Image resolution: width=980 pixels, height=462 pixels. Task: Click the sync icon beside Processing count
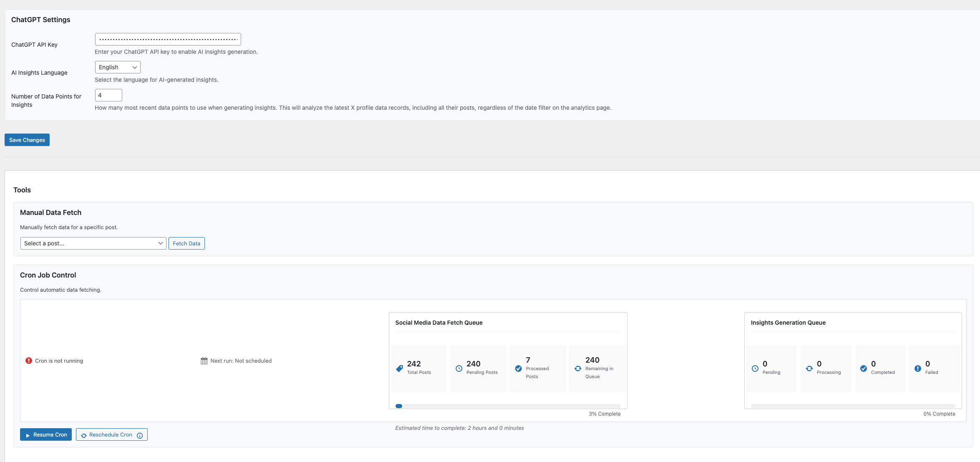point(809,369)
